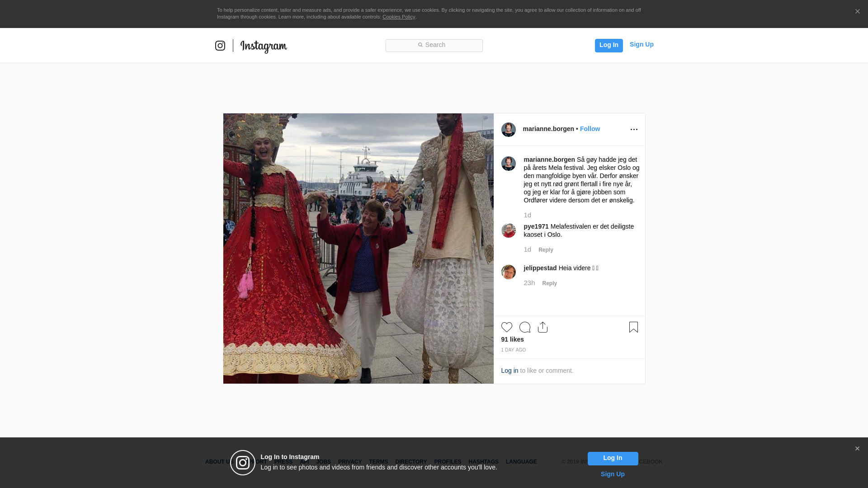Open jelippestad username link
Viewport: 868px width, 488px height.
coord(540,268)
